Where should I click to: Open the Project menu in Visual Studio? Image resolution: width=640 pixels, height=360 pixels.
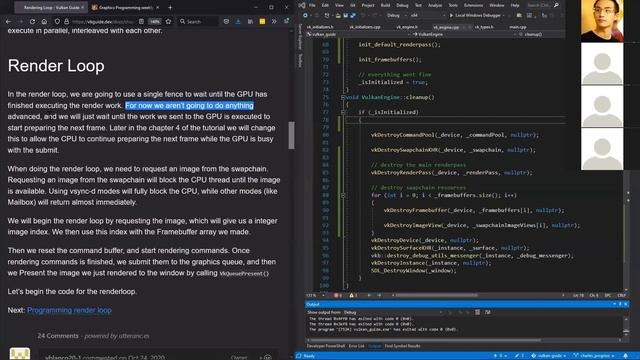(x=368, y=5)
